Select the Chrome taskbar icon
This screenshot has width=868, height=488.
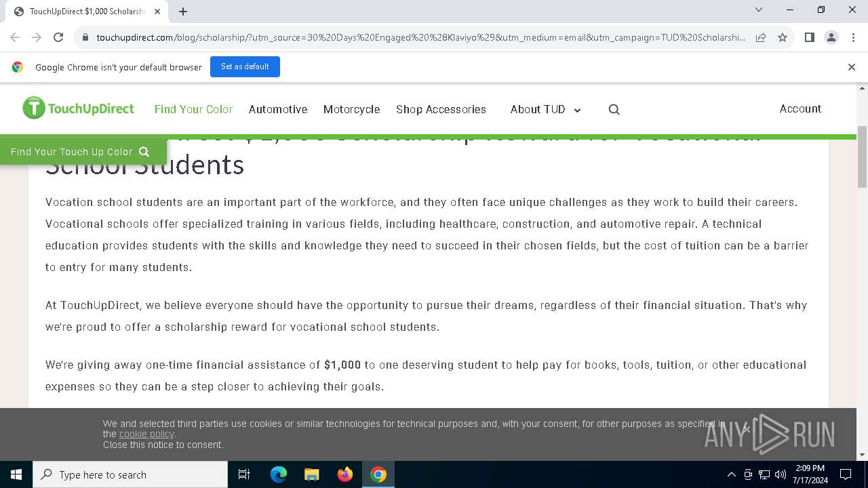[x=378, y=474]
